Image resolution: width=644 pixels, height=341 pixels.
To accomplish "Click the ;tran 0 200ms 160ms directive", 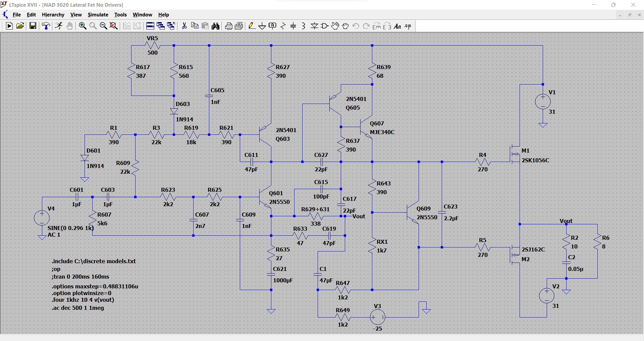I will click(x=80, y=277).
